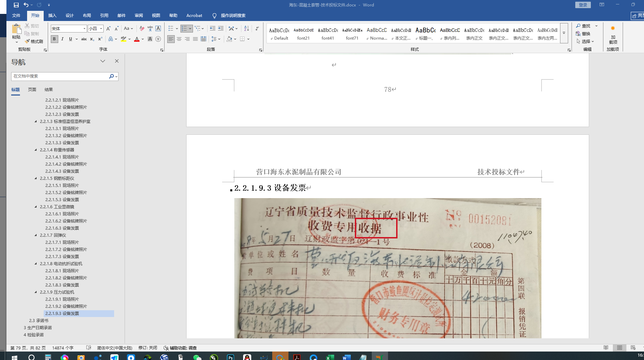Click the 替换 replace button
Viewport: 644px width, 360px height.
pos(583,34)
